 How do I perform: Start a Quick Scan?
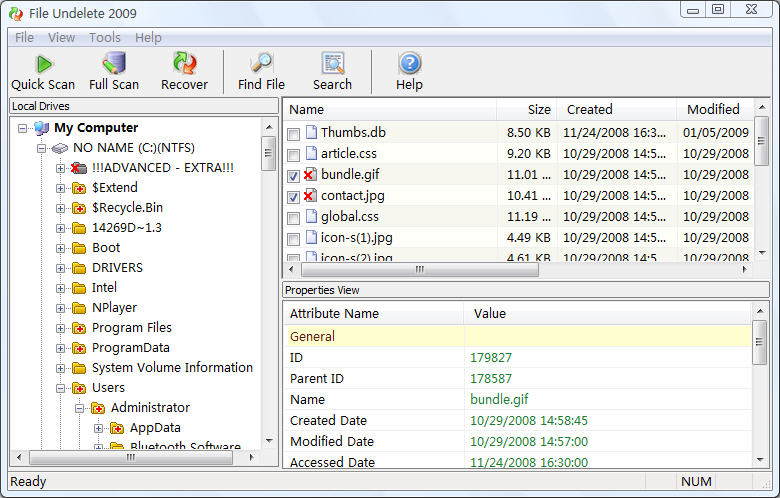pyautogui.click(x=43, y=72)
